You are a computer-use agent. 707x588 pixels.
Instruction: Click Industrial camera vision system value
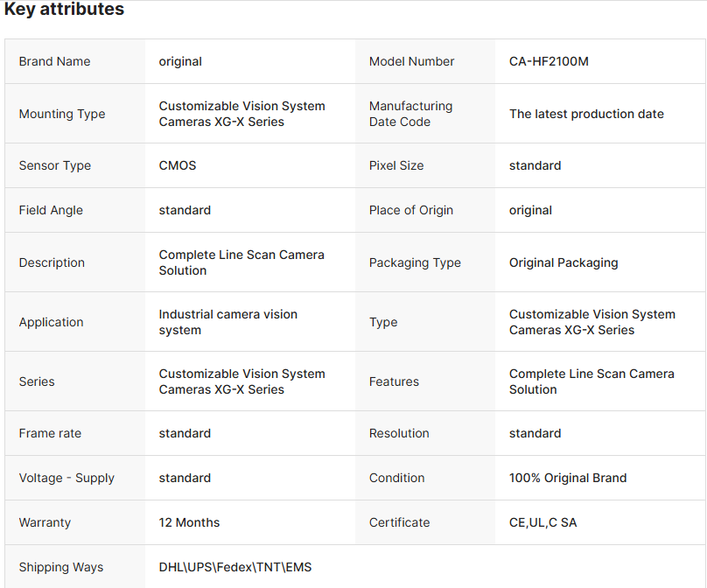[x=228, y=322]
